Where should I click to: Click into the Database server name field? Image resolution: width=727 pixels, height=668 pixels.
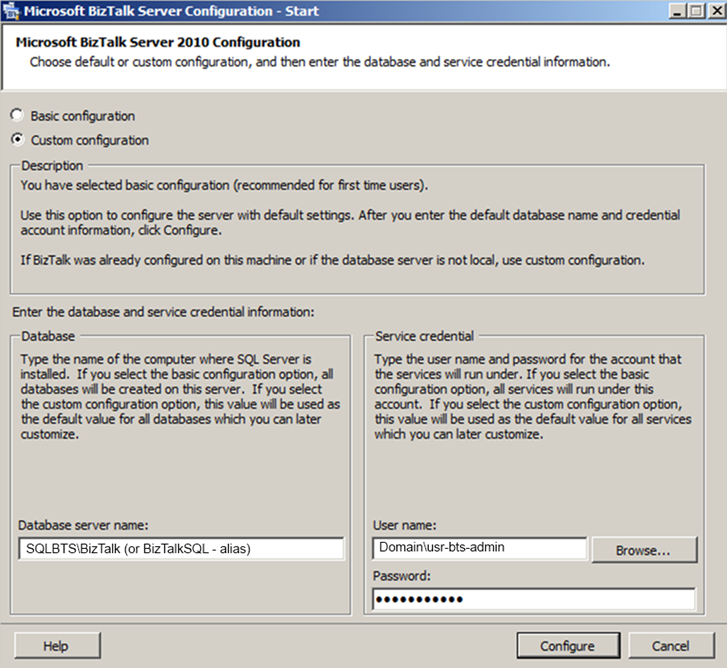(181, 548)
